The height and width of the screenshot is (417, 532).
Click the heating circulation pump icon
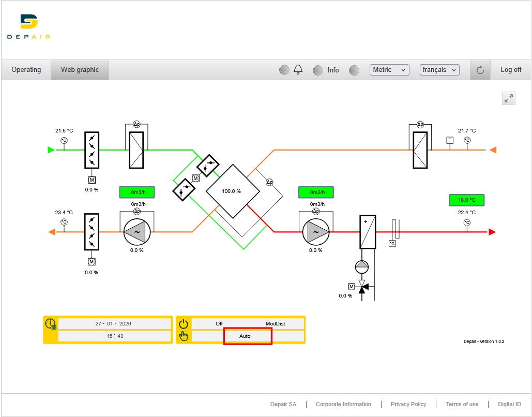pyautogui.click(x=362, y=267)
